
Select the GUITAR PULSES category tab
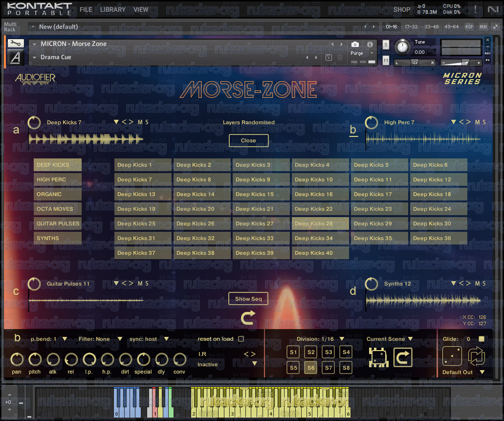[x=58, y=223]
